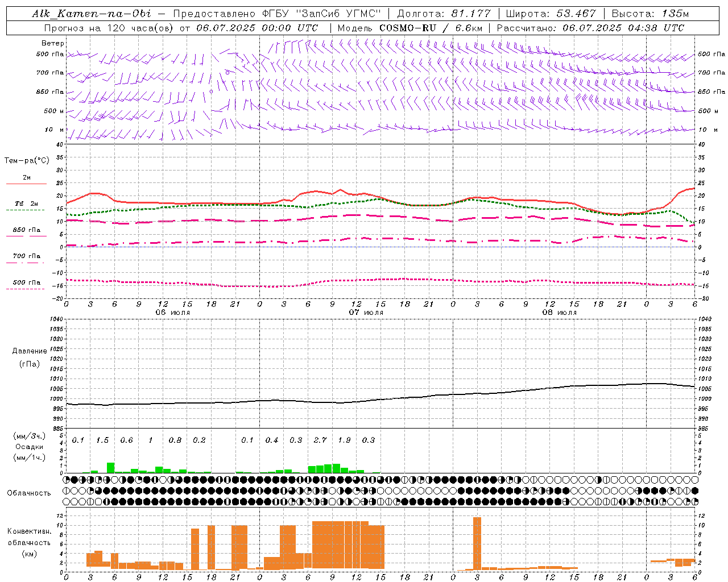This screenshot has height=582, width=728.
Task: Click the 0.8 precipitation value
Action: tap(175, 440)
